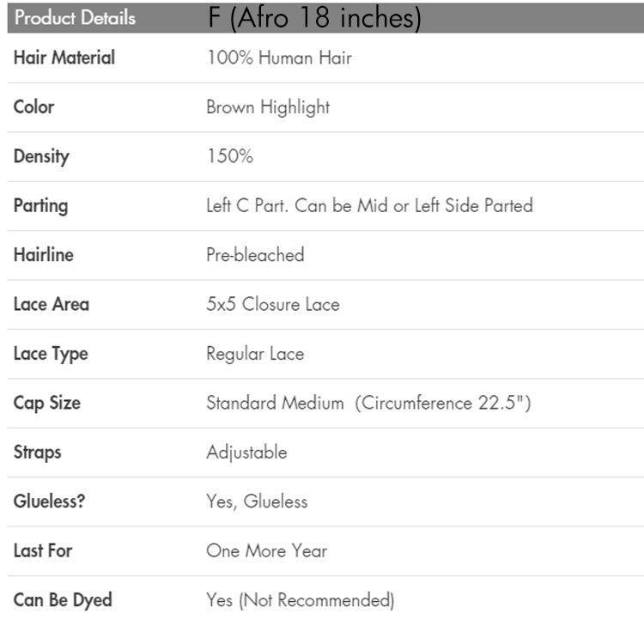
Task: Click the Hair Material row label
Action: (x=64, y=58)
